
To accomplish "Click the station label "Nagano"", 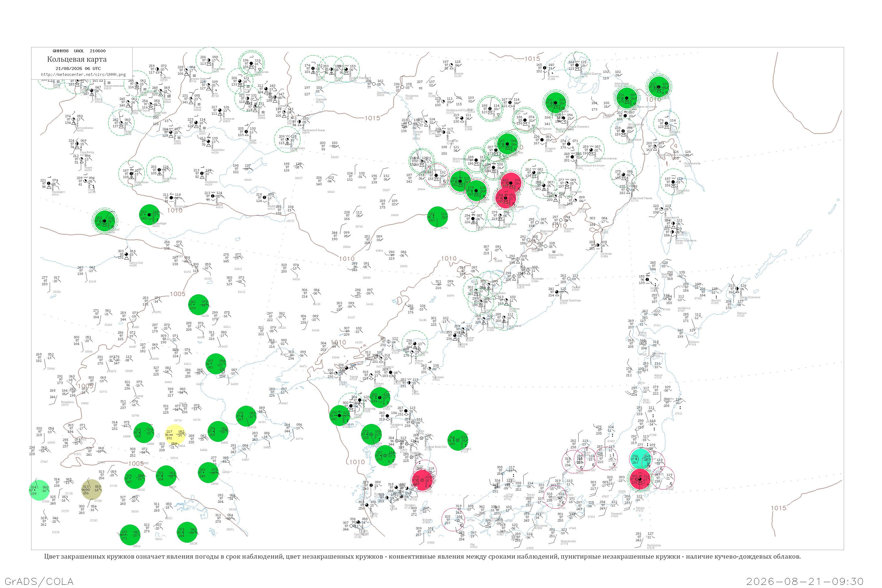I will [x=613, y=467].
